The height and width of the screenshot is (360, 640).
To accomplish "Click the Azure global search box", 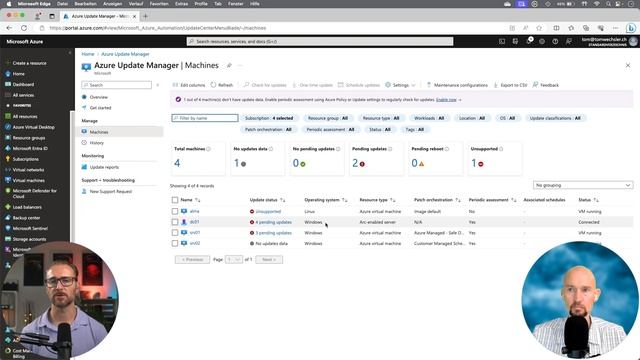I will click(x=320, y=41).
